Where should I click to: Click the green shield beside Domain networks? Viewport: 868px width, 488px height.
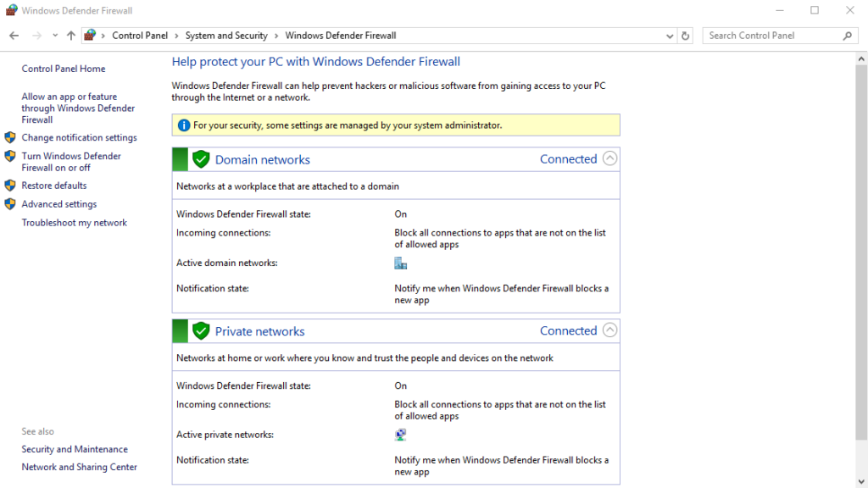point(201,159)
